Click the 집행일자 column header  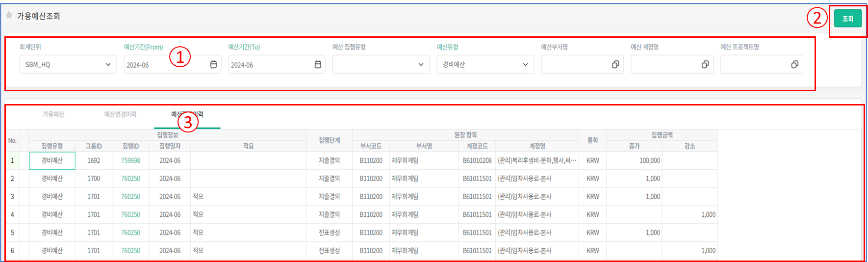point(170,146)
